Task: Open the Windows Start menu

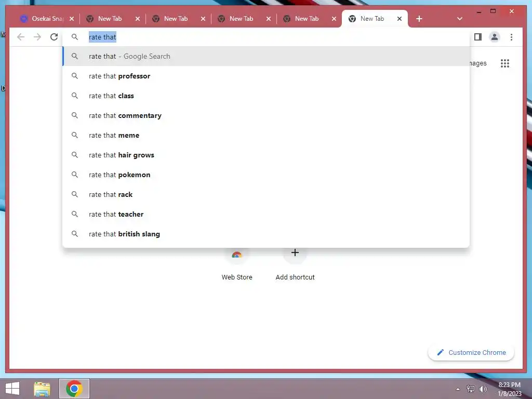Action: pos(12,389)
